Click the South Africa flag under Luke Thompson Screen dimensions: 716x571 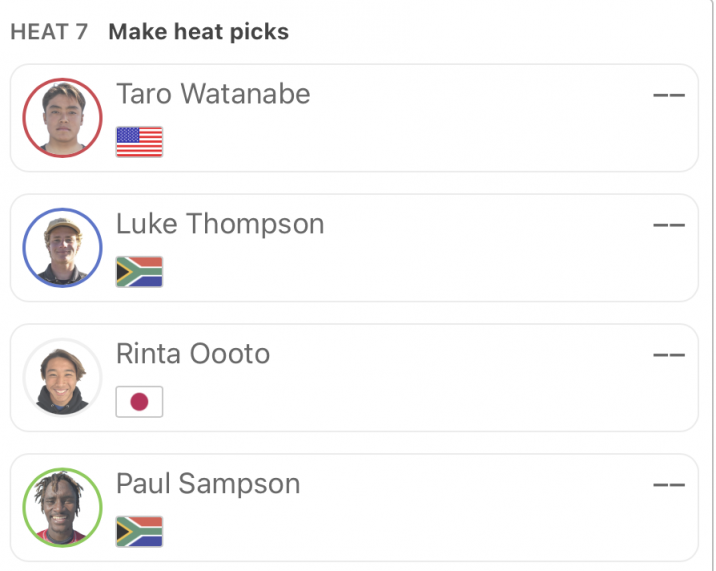[139, 272]
